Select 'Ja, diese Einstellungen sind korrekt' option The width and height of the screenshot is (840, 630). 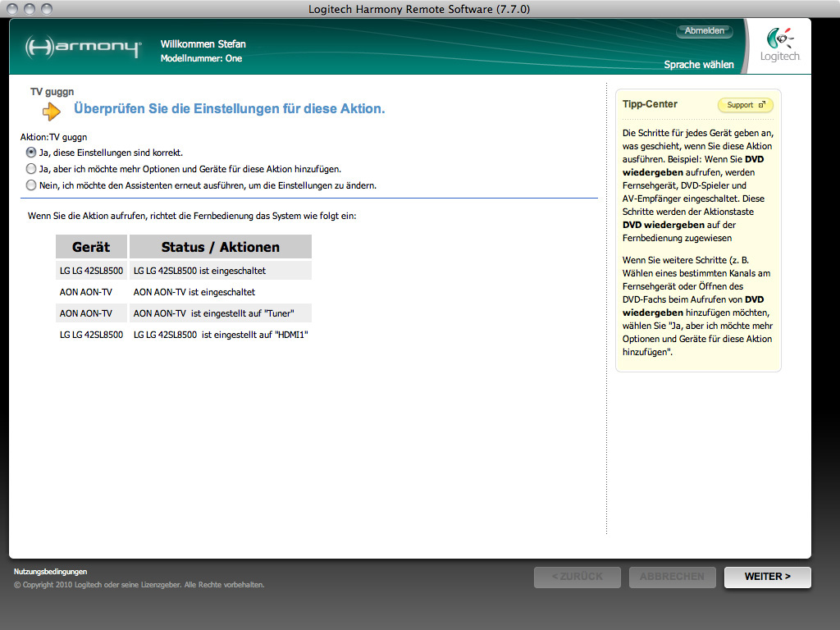(x=31, y=153)
